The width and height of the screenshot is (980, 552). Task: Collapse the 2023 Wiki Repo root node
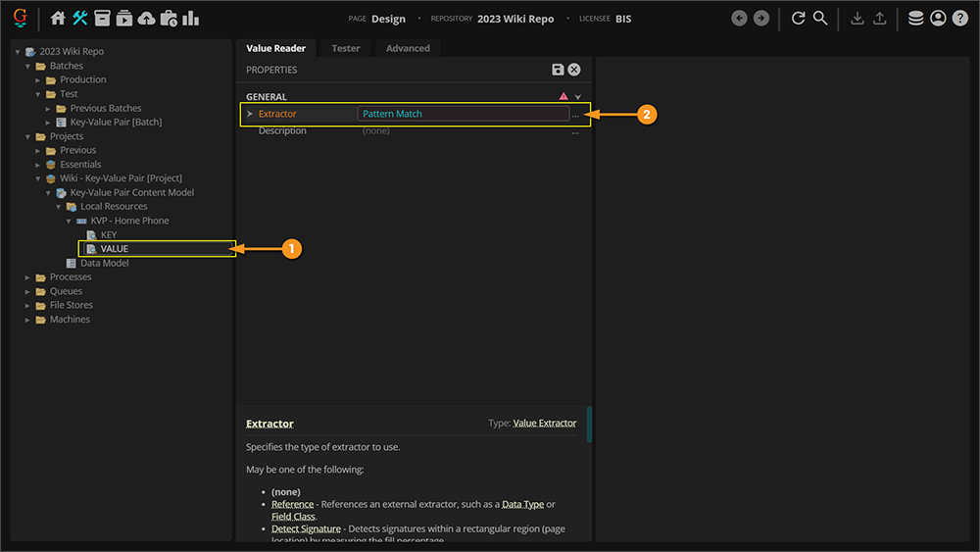point(18,52)
